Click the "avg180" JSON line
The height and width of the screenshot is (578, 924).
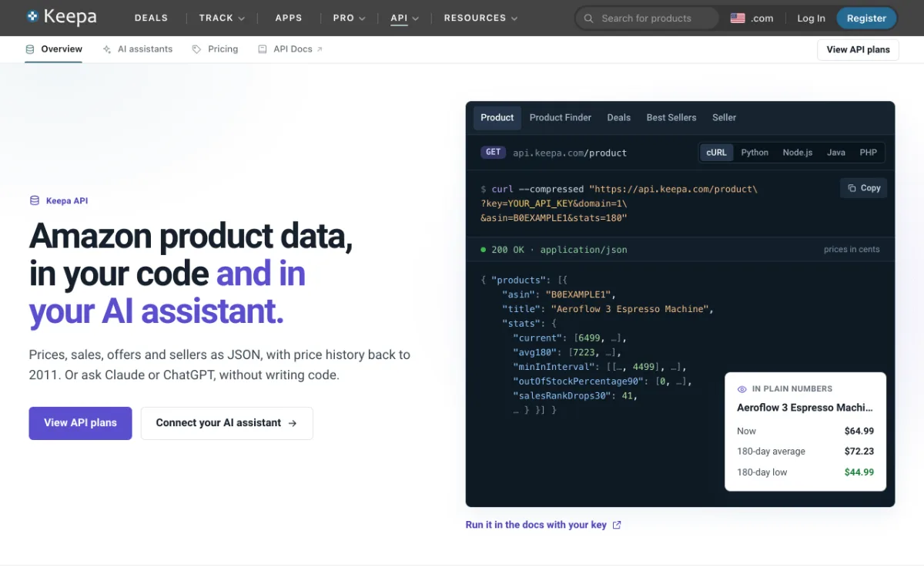click(x=567, y=353)
